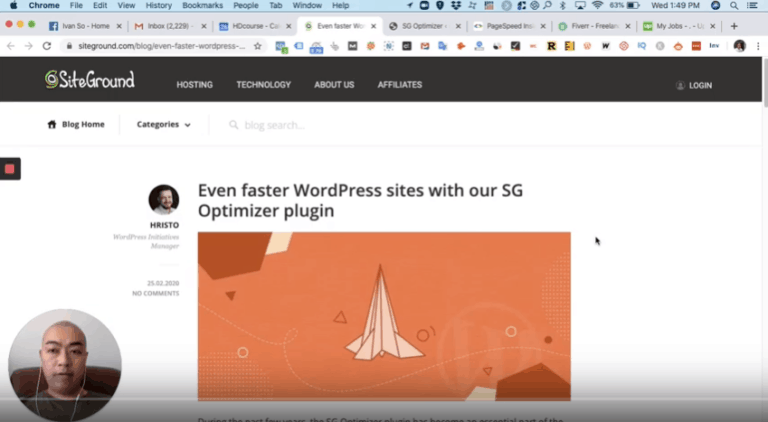
Task: Bookmark this page with the star icon
Action: click(258, 46)
